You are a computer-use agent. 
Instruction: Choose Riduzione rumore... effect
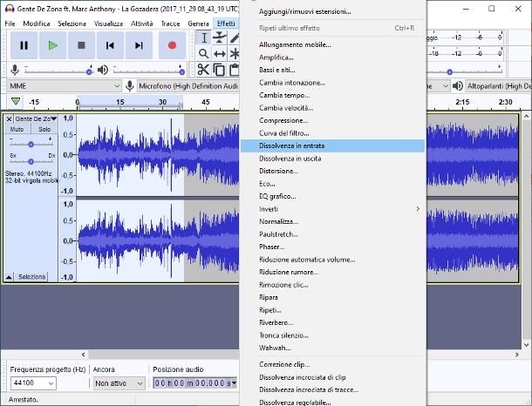(332, 272)
